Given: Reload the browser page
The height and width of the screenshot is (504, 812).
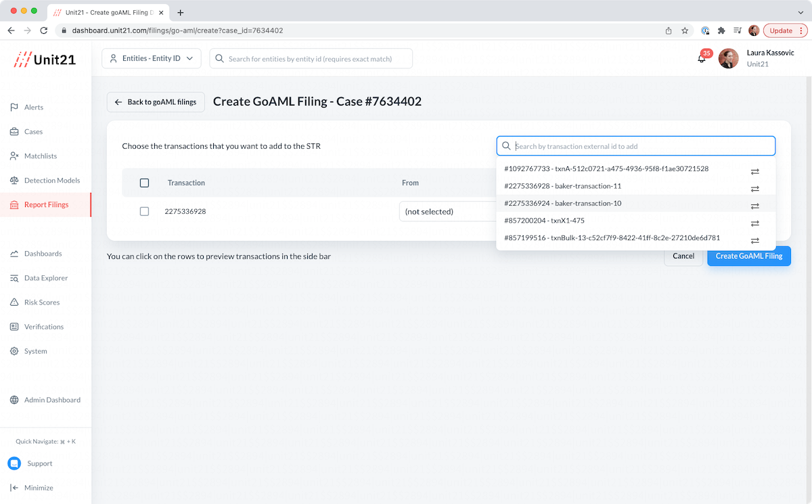Looking at the screenshot, I should point(44,30).
